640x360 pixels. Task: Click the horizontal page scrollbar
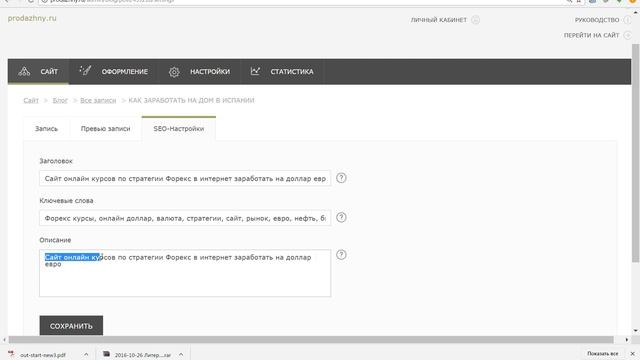pyautogui.click(x=311, y=340)
